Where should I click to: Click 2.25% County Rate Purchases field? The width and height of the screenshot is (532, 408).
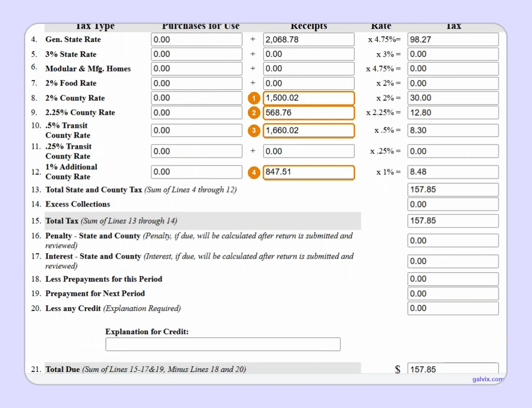(x=196, y=113)
